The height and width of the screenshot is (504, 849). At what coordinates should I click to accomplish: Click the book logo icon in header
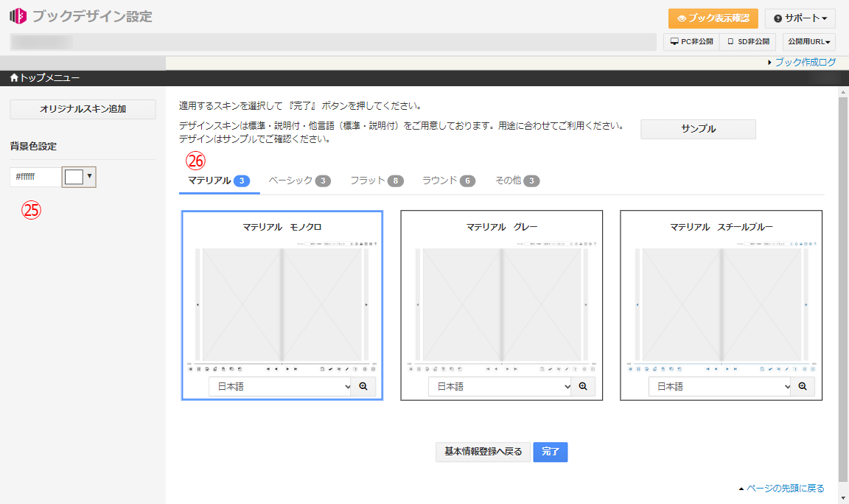click(x=18, y=16)
